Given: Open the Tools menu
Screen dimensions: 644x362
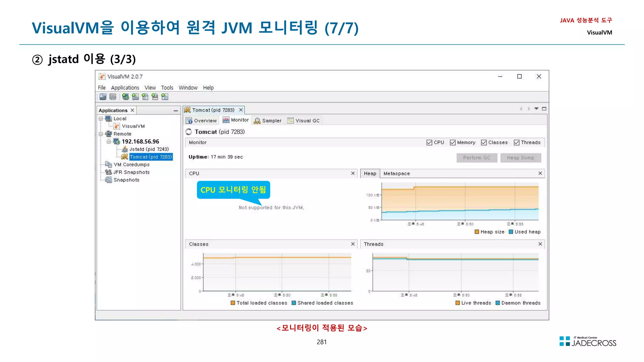Looking at the screenshot, I should (167, 88).
